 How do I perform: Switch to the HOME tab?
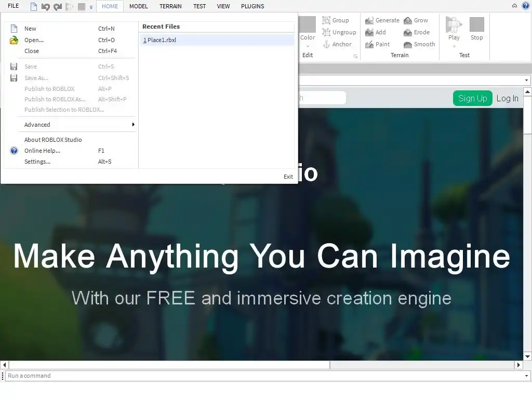coord(110,6)
